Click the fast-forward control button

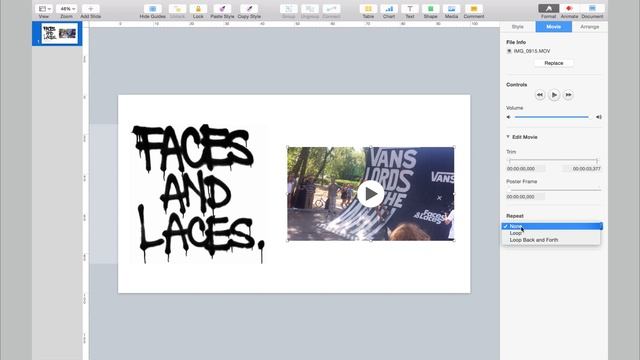coord(568,95)
